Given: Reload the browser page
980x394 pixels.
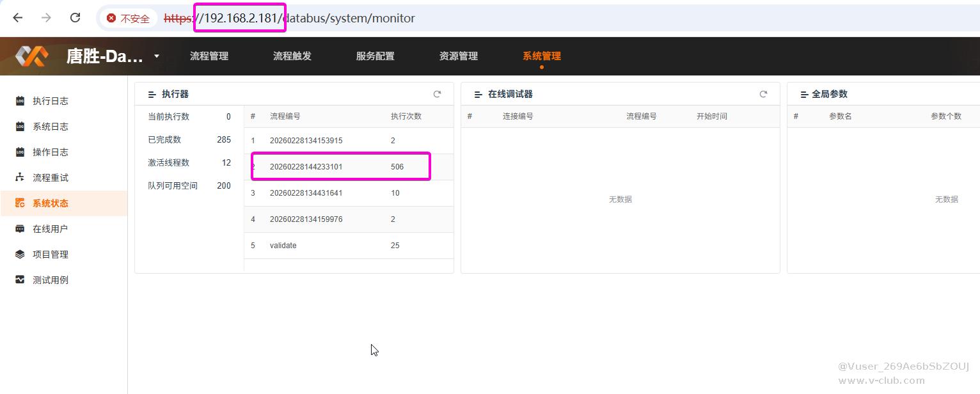Looking at the screenshot, I should coord(75,18).
